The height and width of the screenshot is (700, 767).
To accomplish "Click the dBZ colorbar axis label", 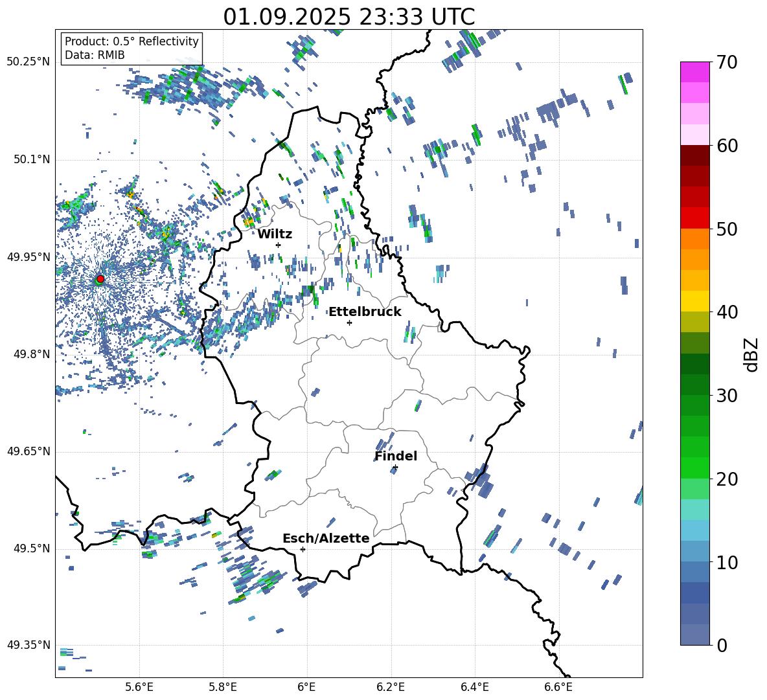I will tap(752, 354).
